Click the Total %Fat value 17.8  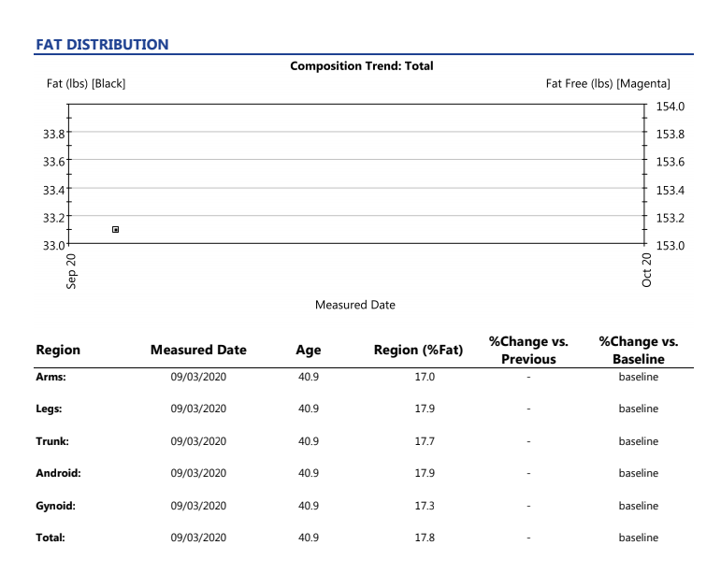(x=425, y=538)
